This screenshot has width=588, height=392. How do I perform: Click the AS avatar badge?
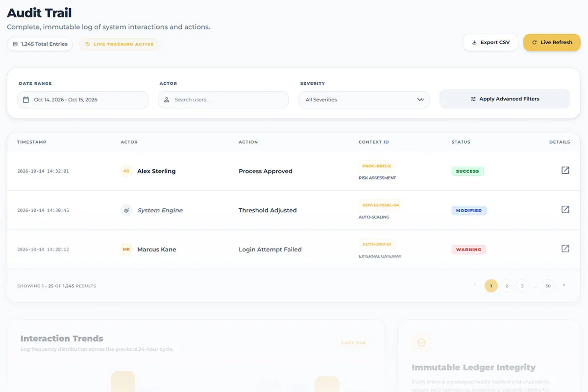click(x=126, y=171)
